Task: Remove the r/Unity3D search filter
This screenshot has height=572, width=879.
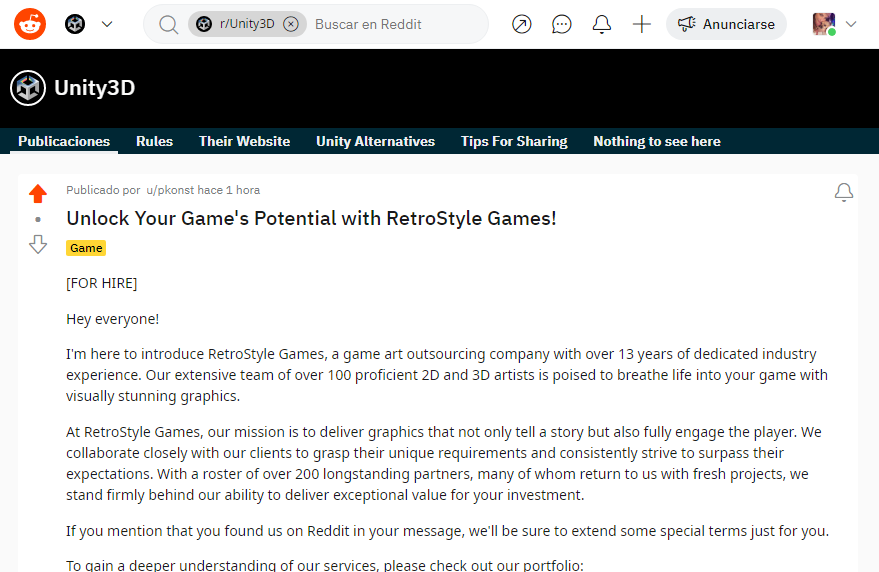Action: click(x=290, y=24)
